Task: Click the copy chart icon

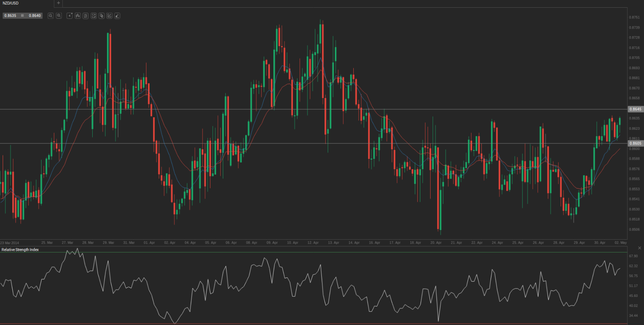Action: (x=102, y=16)
